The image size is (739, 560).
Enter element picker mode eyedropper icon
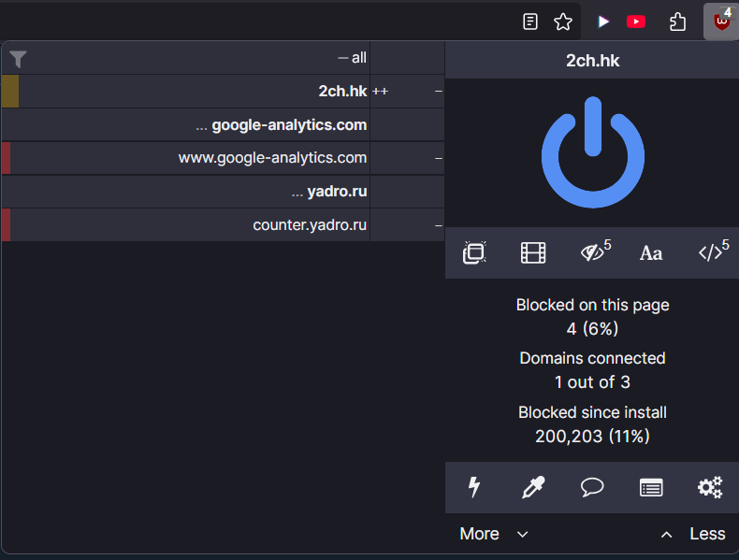(533, 487)
